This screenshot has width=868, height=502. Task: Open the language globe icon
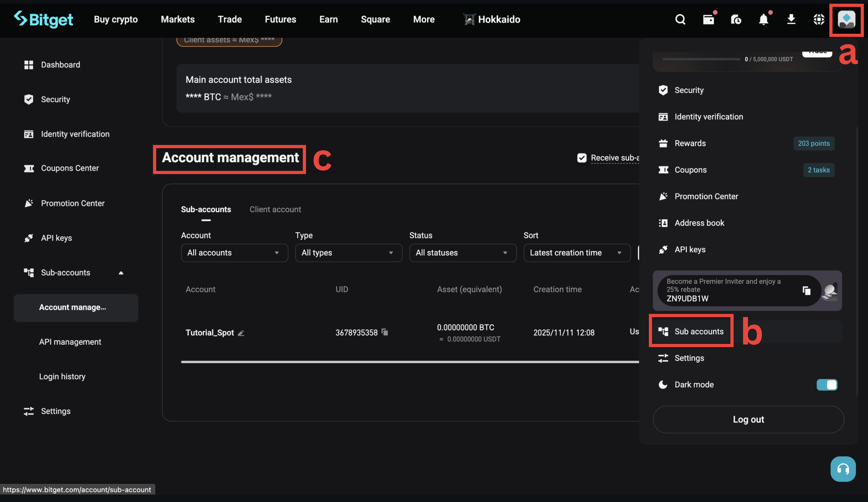[819, 19]
